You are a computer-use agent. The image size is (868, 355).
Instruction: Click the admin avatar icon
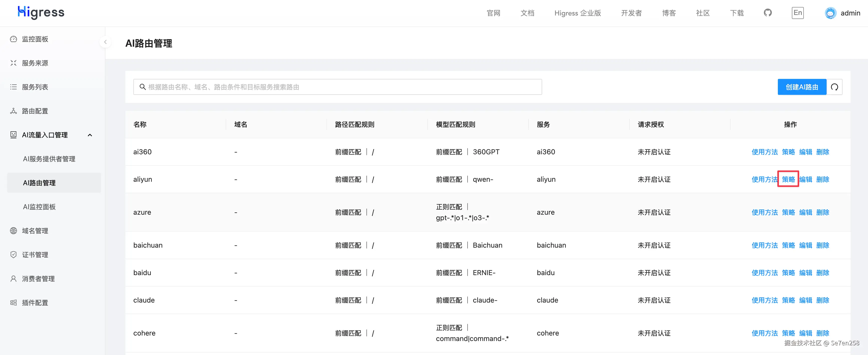[x=830, y=13]
